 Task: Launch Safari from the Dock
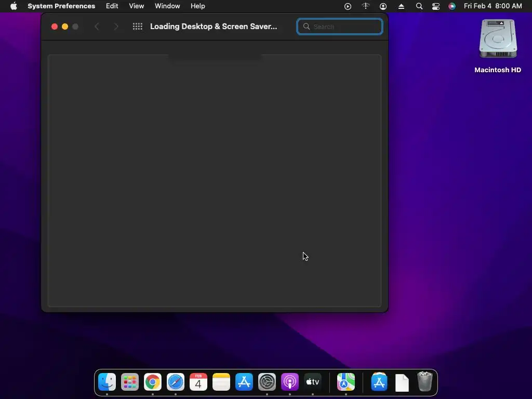click(176, 382)
